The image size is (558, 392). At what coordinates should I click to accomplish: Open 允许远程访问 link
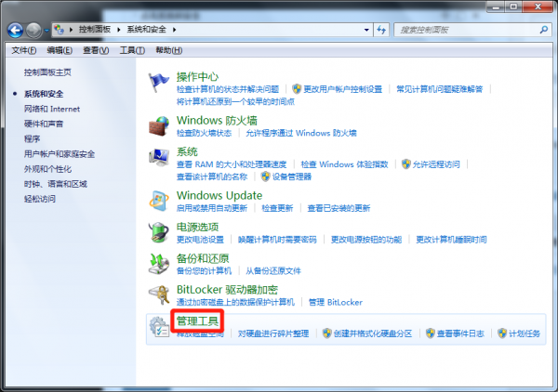436,164
